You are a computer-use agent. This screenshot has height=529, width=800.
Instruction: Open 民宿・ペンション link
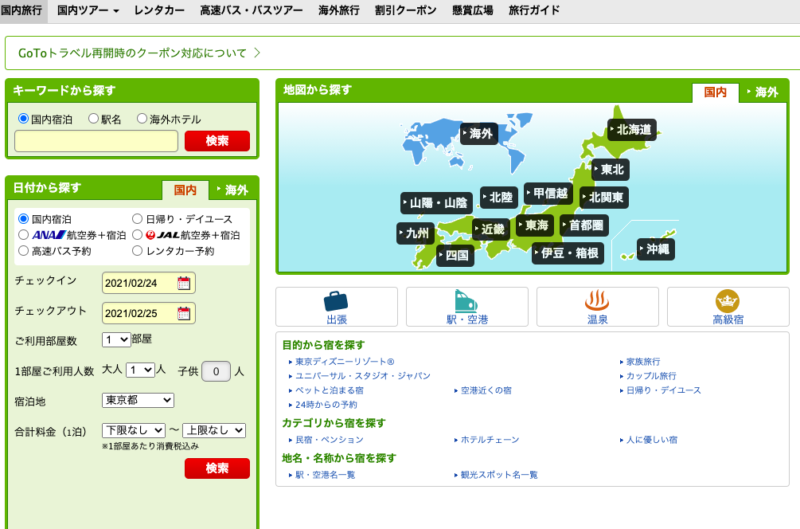(x=329, y=439)
